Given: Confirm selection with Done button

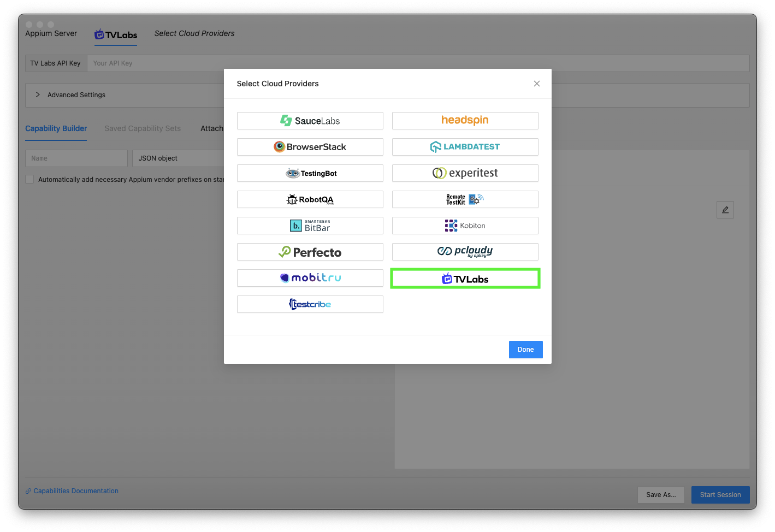Looking at the screenshot, I should click(x=525, y=350).
